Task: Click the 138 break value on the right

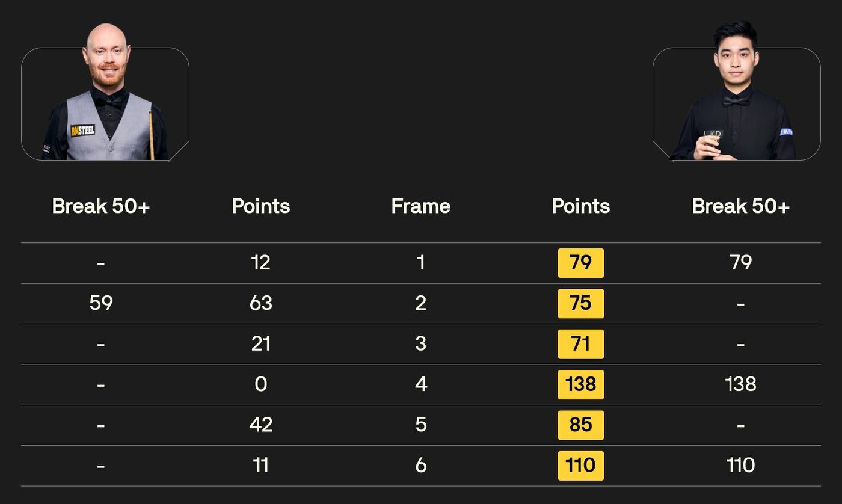Action: coord(740,384)
